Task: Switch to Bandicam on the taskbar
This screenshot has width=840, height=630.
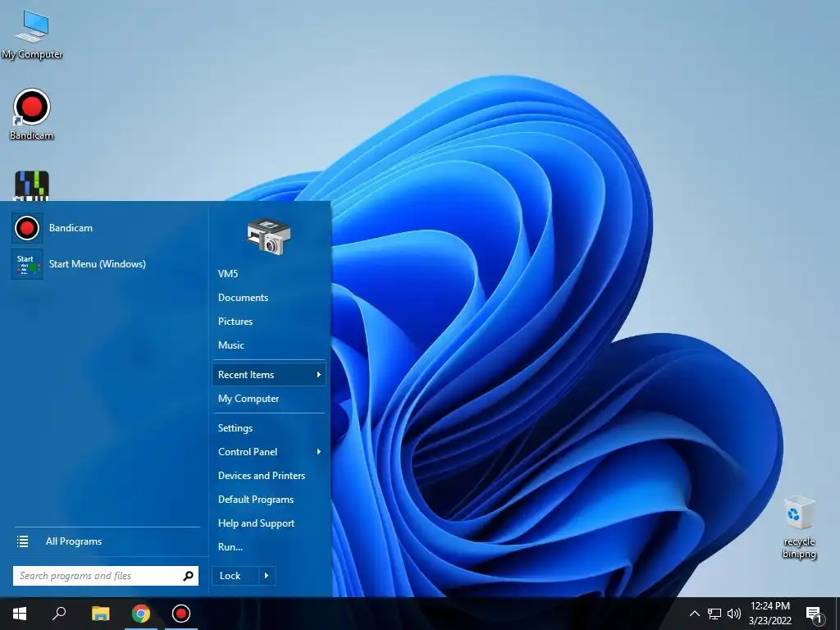Action: click(181, 614)
